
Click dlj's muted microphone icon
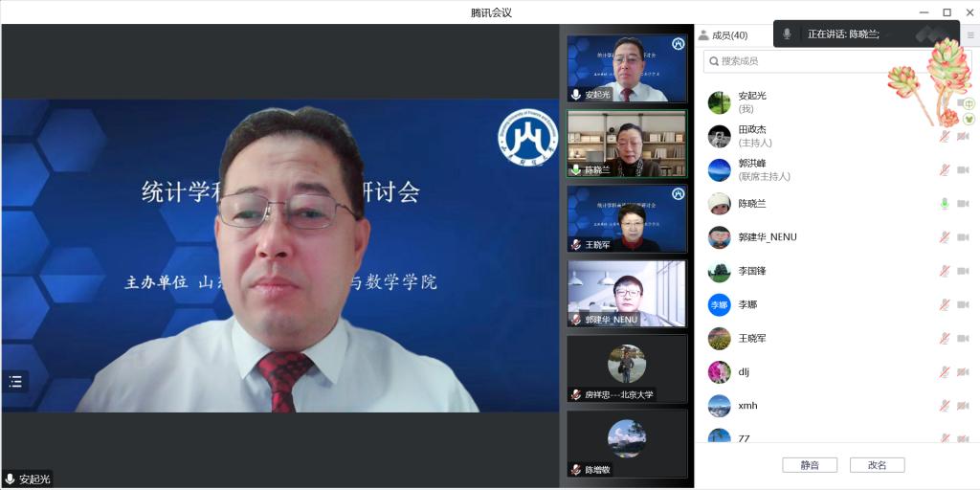(944, 372)
